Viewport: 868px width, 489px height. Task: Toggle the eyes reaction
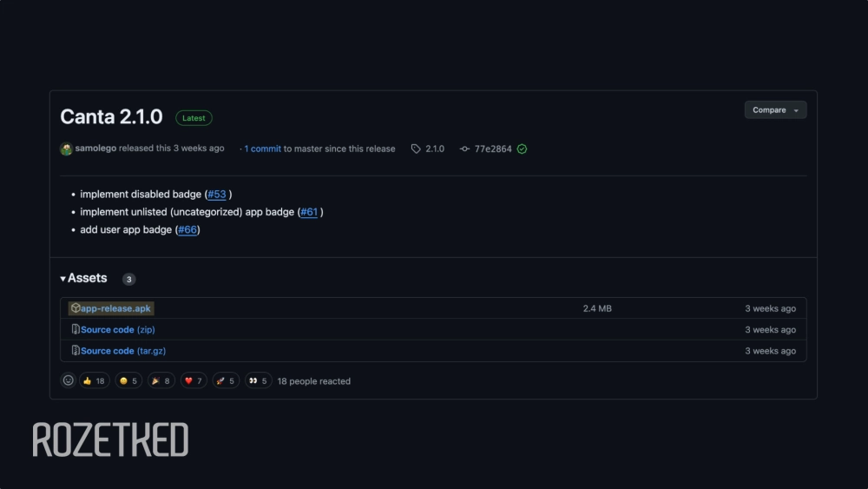point(259,381)
